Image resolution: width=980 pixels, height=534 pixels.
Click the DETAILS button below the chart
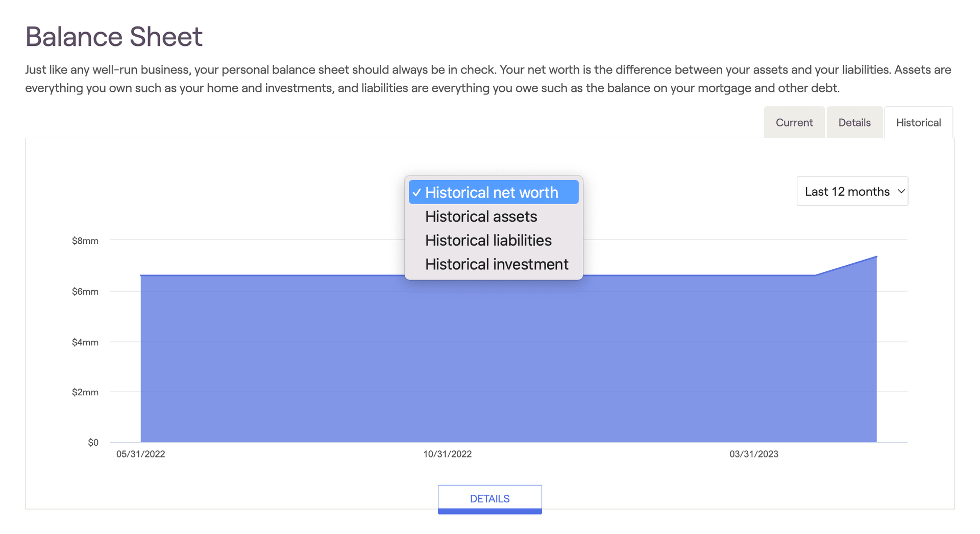pyautogui.click(x=489, y=498)
